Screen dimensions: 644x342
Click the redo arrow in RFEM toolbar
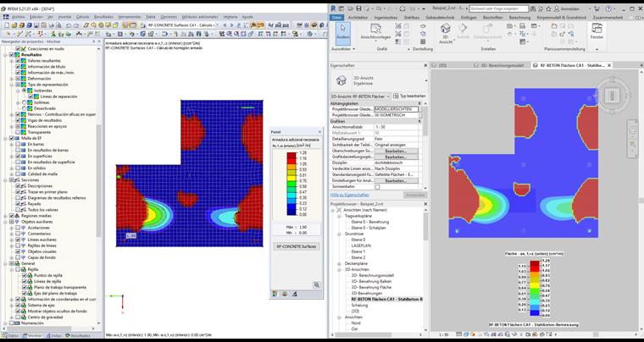pyautogui.click(x=76, y=25)
